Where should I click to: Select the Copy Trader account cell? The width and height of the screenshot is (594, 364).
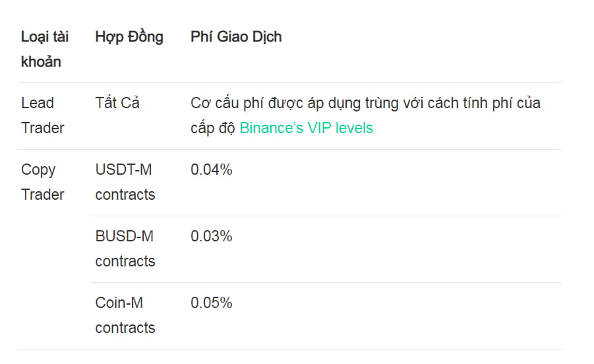pyautogui.click(x=42, y=182)
